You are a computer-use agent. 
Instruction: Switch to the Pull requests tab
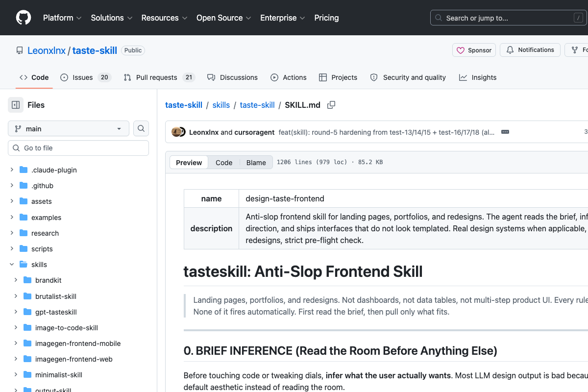(x=159, y=77)
